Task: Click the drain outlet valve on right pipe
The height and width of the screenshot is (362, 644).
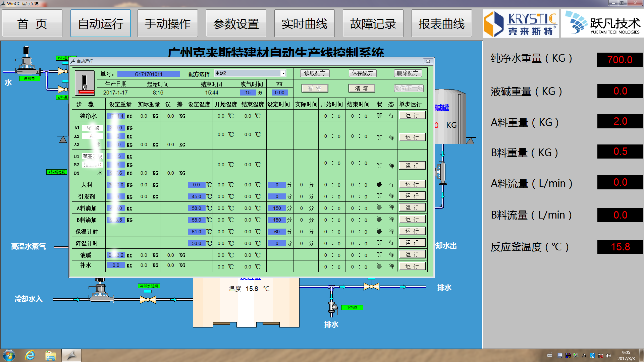Action: coord(371,287)
